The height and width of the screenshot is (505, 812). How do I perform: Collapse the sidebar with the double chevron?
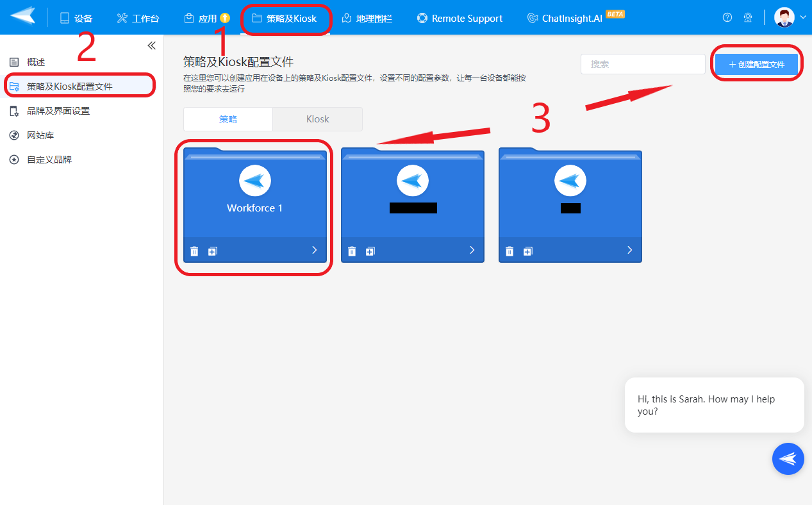(151, 46)
